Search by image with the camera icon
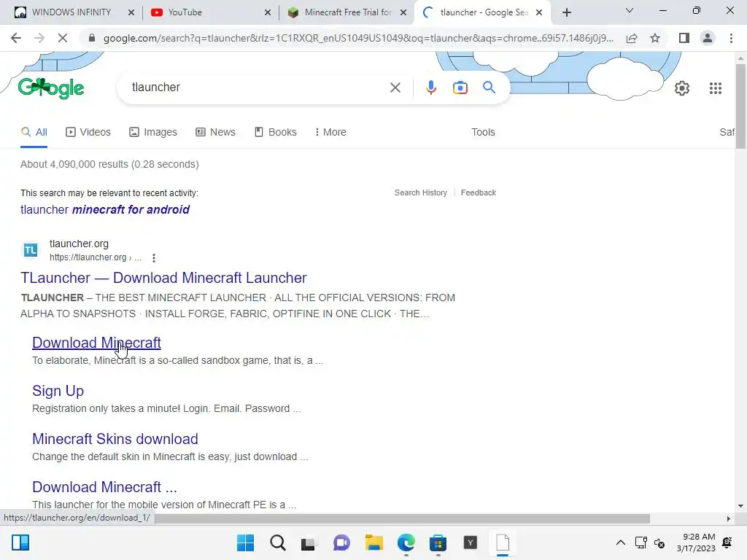Screen dimensions: 747x560 pos(460,87)
